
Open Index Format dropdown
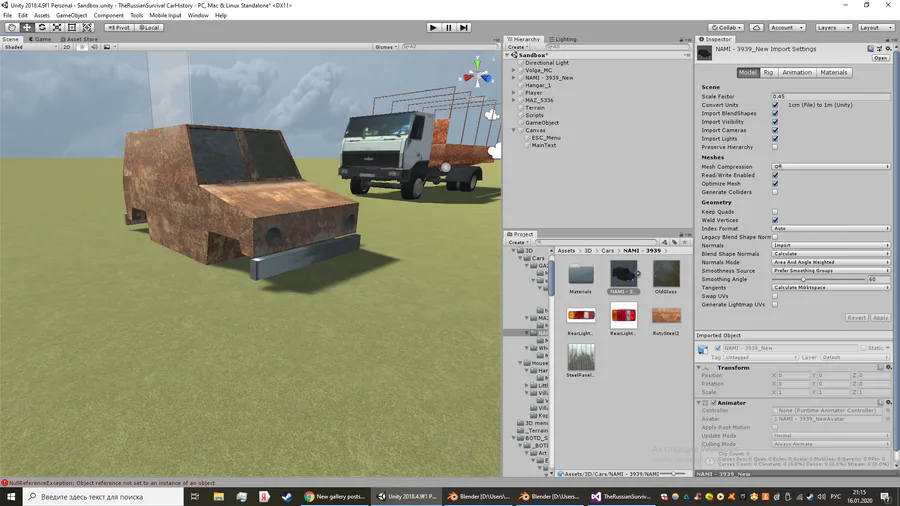click(831, 228)
